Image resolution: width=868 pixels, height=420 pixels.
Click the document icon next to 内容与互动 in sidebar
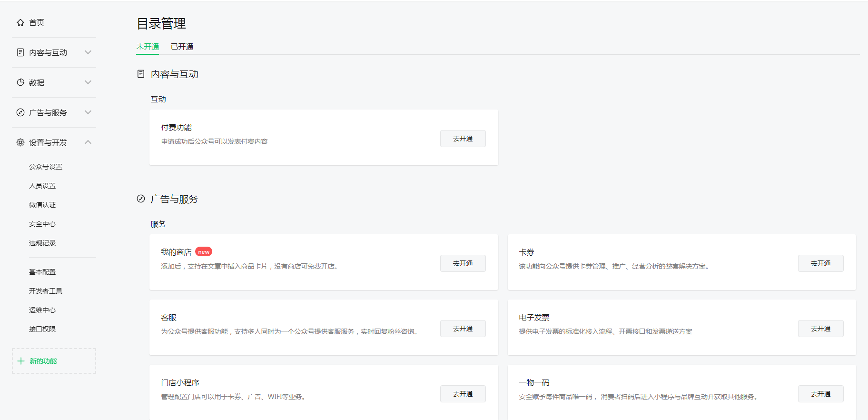click(x=20, y=52)
